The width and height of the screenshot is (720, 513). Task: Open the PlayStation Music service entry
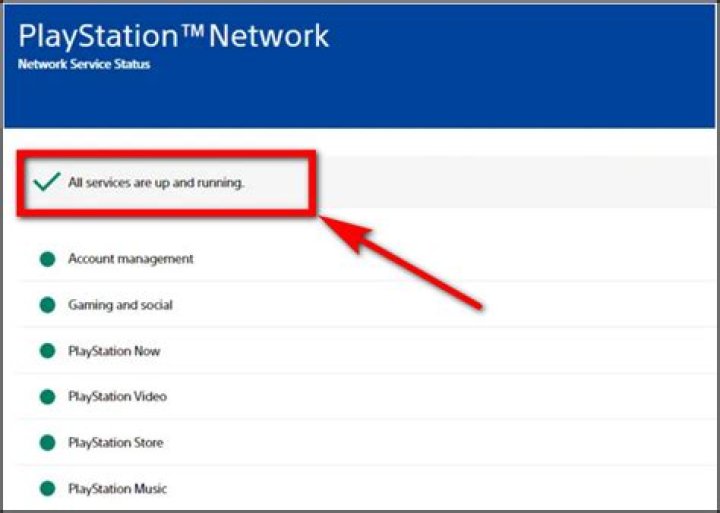(x=366, y=488)
